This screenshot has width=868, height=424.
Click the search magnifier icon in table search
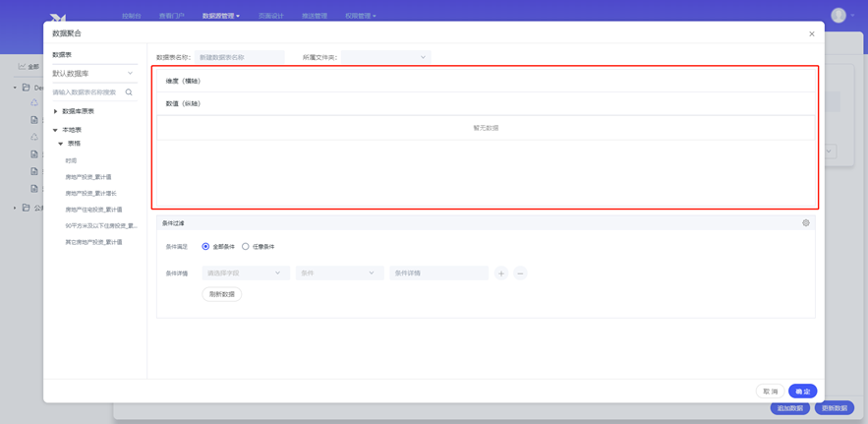[129, 92]
